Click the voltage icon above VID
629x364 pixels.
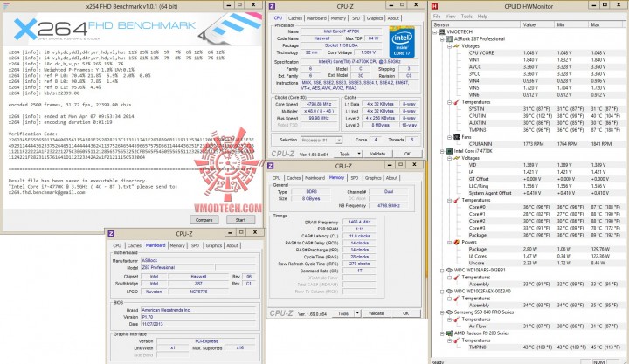point(457,158)
